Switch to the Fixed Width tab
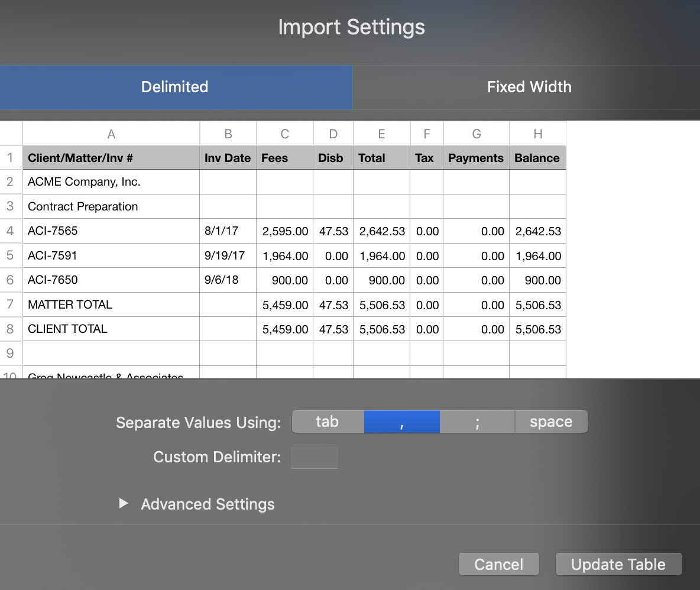 coord(529,87)
